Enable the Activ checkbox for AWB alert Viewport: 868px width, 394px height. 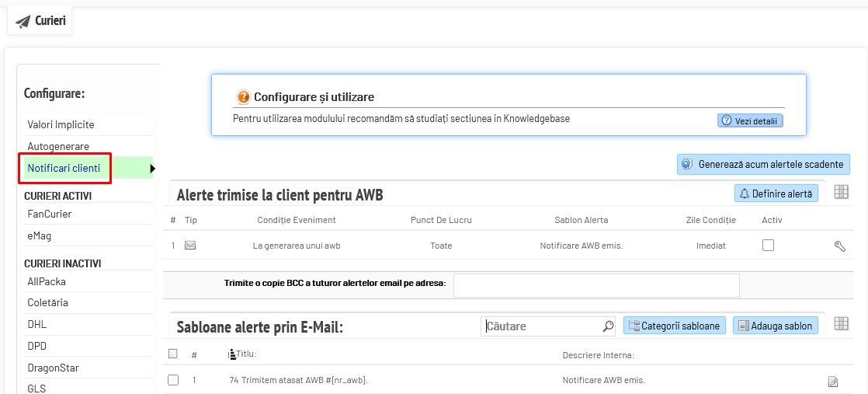pyautogui.click(x=768, y=245)
